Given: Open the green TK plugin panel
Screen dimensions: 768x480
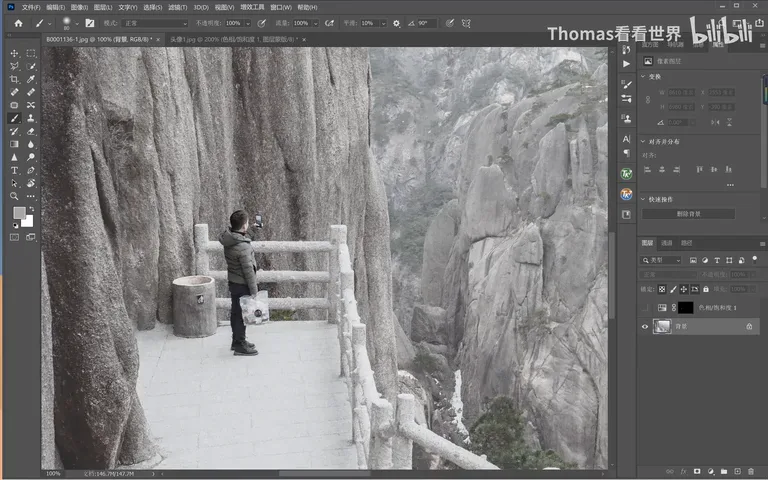Looking at the screenshot, I should [626, 174].
